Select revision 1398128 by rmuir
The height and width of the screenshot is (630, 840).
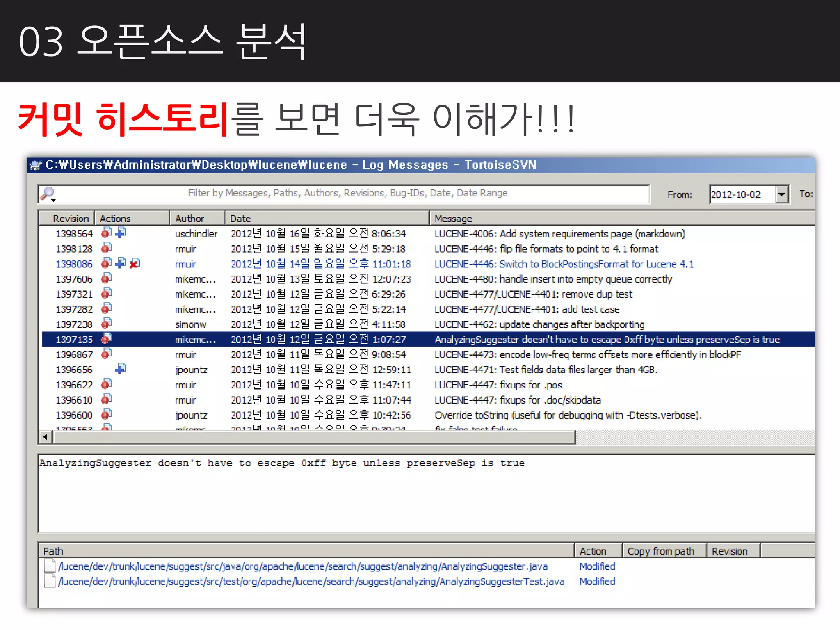428,249
